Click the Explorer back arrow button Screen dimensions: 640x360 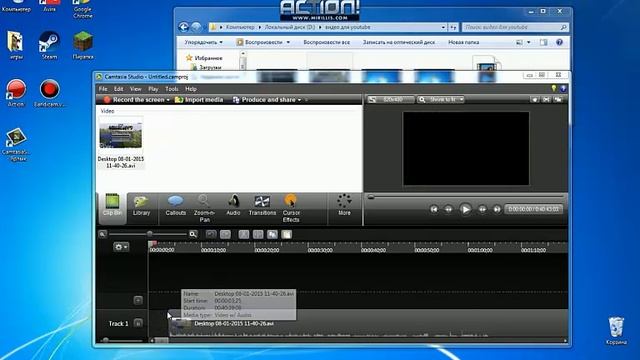[184, 27]
